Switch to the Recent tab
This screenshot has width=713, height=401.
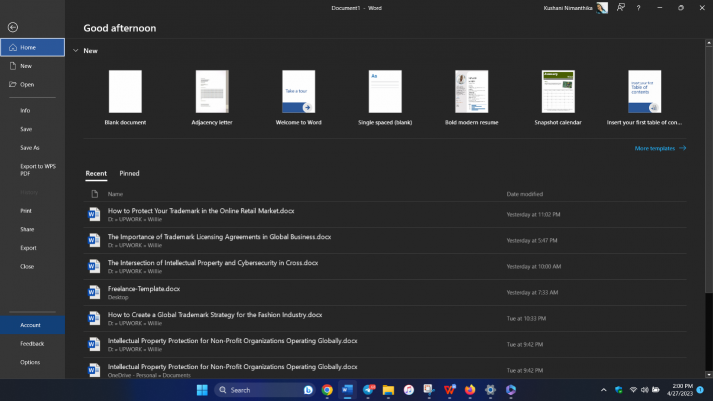coord(96,174)
